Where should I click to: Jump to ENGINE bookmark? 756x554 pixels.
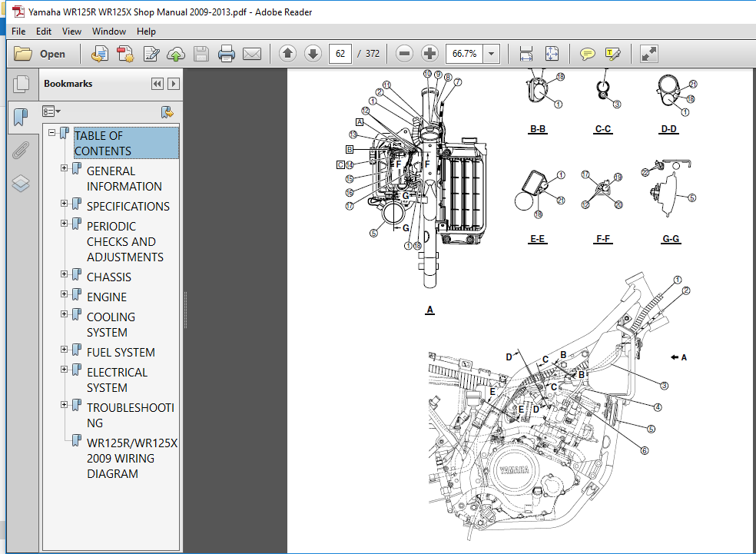tap(107, 297)
